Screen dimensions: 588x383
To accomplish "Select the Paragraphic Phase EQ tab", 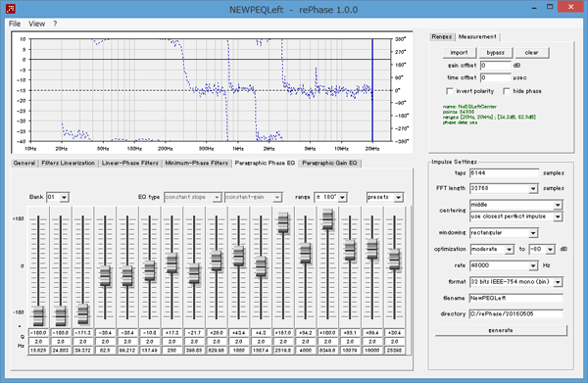I will [265, 163].
